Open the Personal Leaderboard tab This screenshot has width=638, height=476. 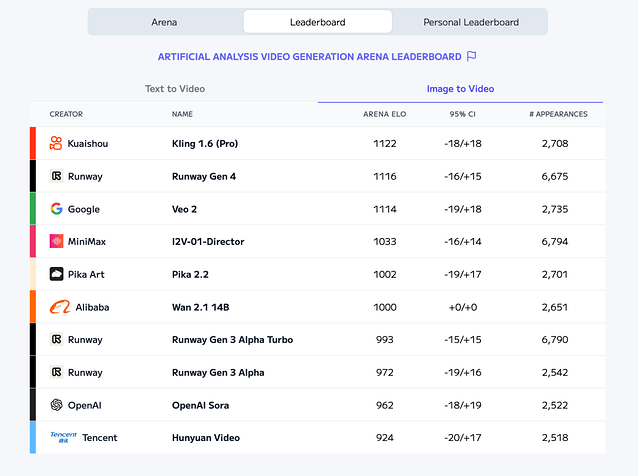(x=470, y=22)
